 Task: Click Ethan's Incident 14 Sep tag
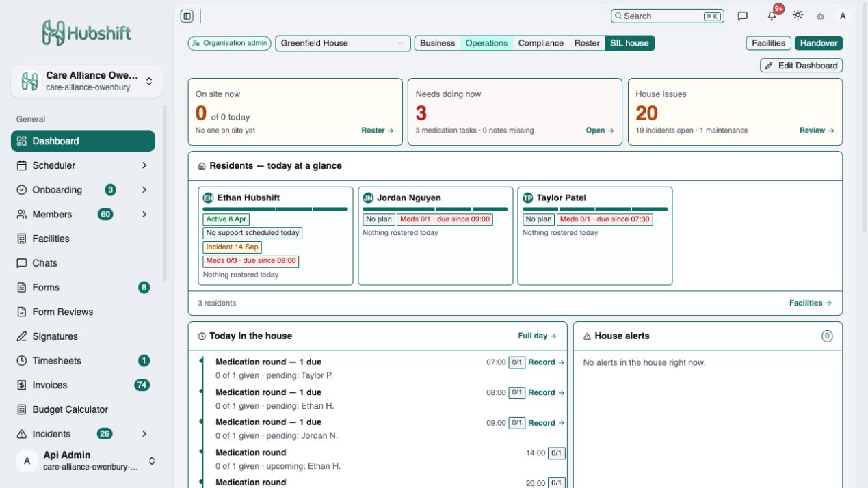(232, 247)
